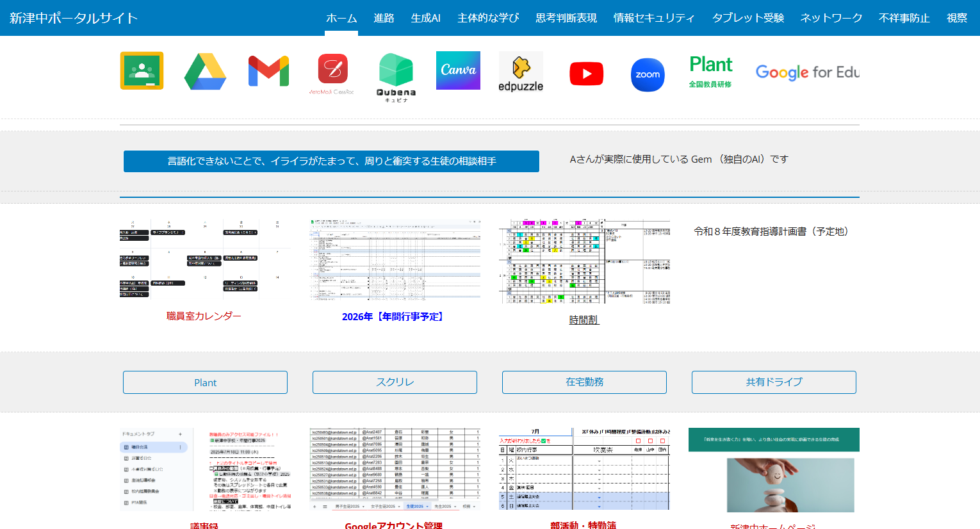Click the Plant button
Image resolution: width=980 pixels, height=529 pixels.
[x=205, y=382]
